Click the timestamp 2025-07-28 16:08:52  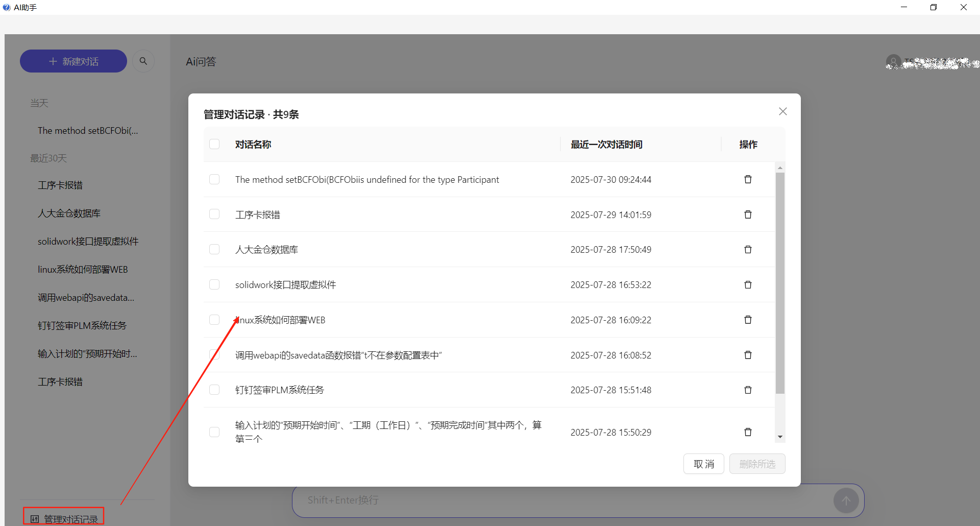(611, 355)
